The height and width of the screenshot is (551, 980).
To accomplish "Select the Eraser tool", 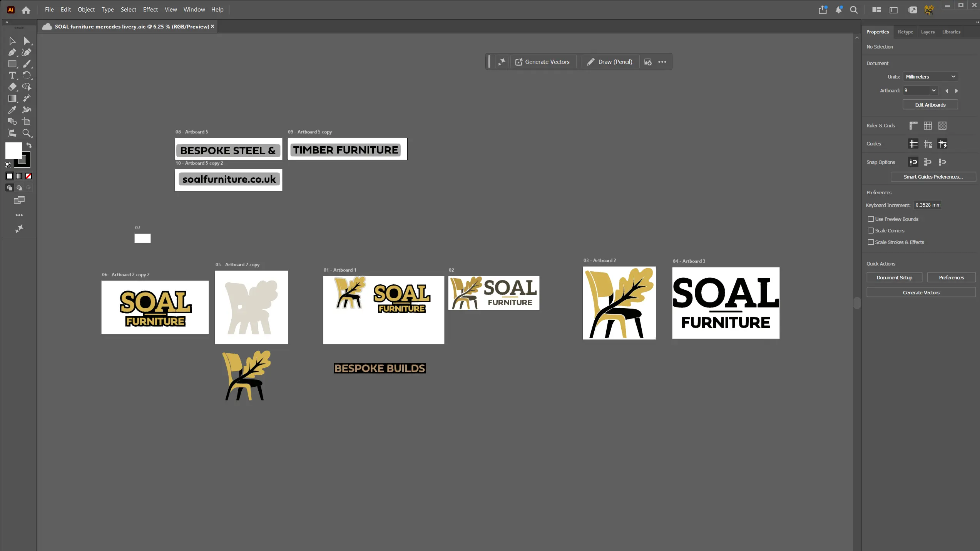I will tap(12, 87).
